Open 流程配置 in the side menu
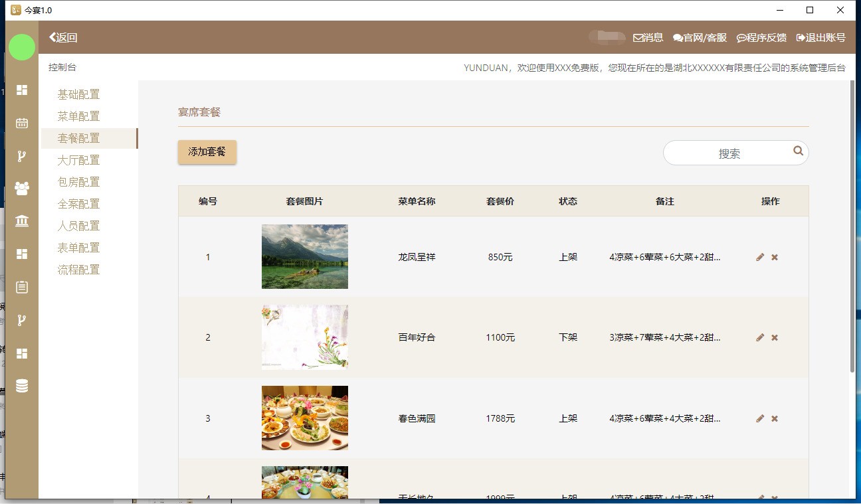The height and width of the screenshot is (504, 861). [79, 270]
